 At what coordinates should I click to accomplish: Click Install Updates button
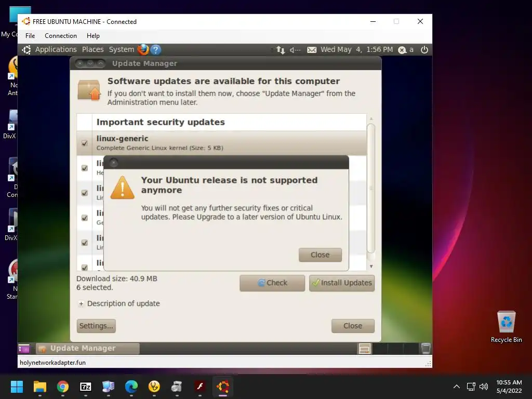[342, 283]
